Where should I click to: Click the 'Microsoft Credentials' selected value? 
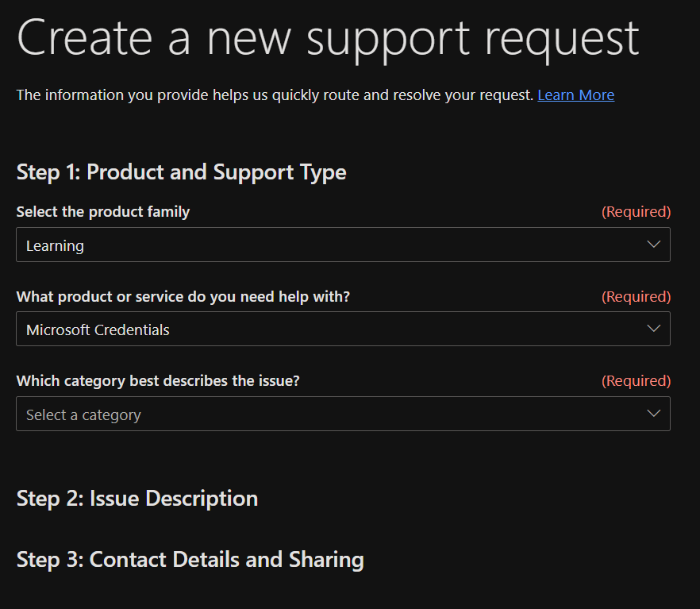click(x=98, y=330)
